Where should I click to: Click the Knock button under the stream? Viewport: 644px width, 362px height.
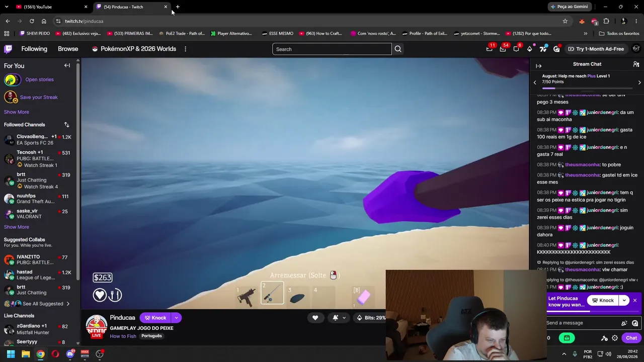tap(155, 318)
